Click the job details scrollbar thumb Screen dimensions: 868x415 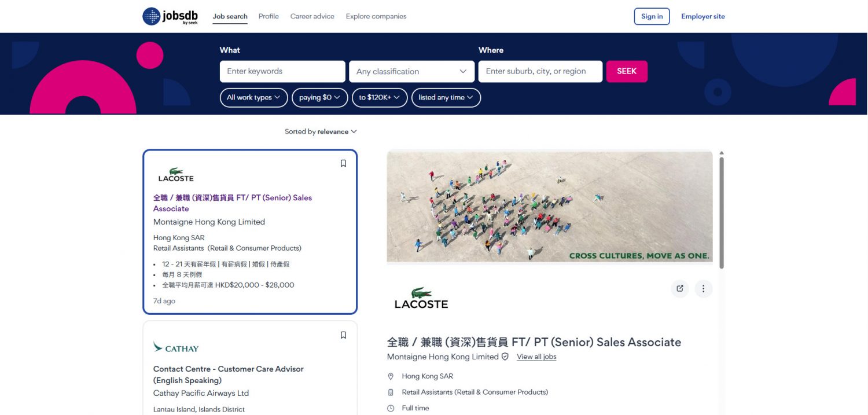click(721, 212)
